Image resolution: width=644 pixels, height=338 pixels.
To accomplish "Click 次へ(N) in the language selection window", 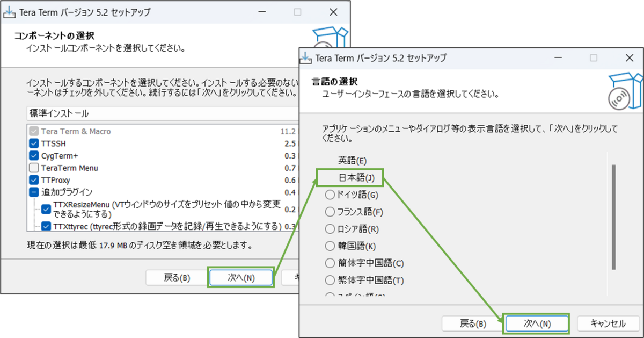I will coord(537,324).
